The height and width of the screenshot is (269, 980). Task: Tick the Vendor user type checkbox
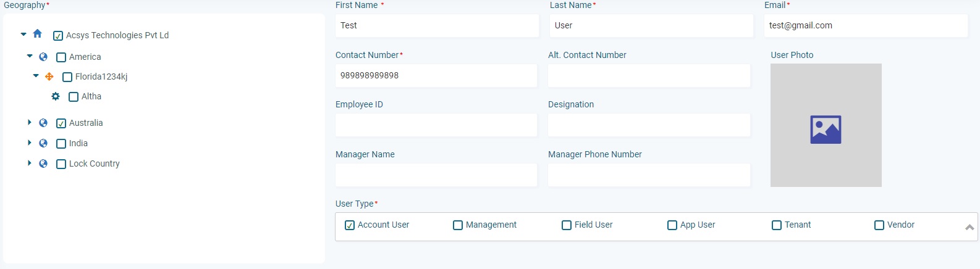(879, 225)
